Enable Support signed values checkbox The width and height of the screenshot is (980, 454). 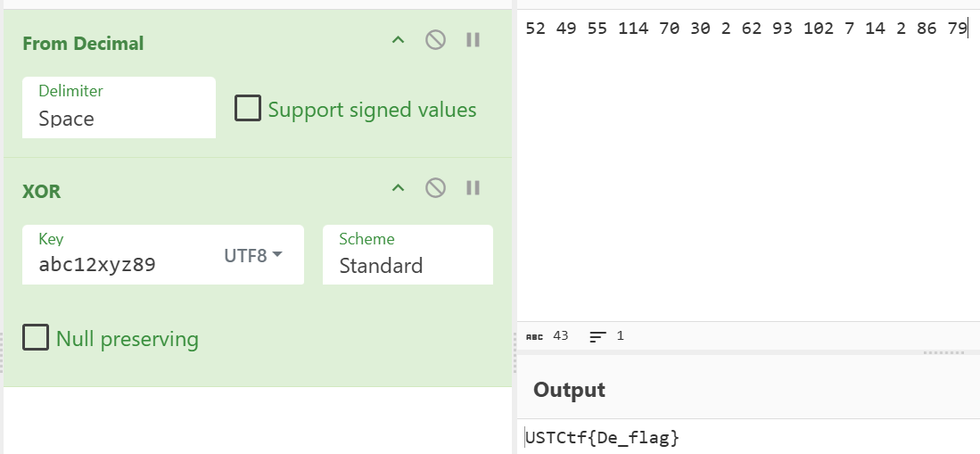pyautogui.click(x=246, y=109)
